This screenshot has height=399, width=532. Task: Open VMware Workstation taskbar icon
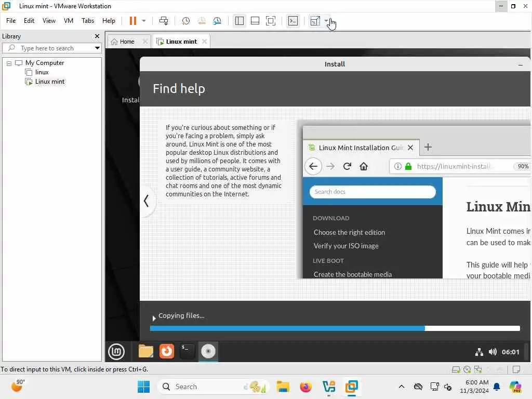click(x=352, y=387)
